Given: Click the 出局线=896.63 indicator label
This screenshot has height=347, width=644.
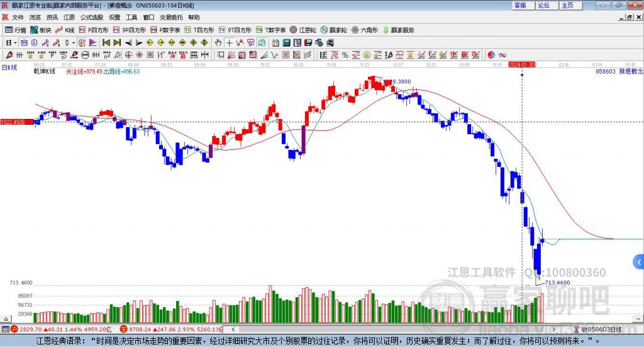Looking at the screenshot, I should click(x=121, y=72).
